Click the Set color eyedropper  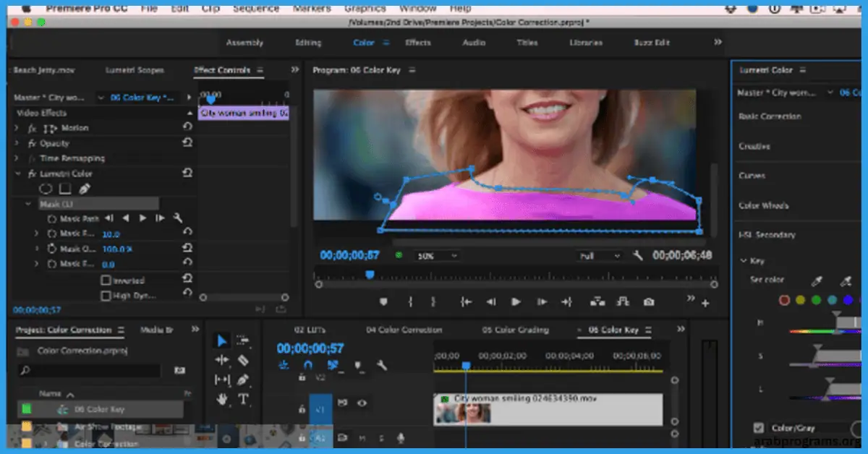coord(818,280)
